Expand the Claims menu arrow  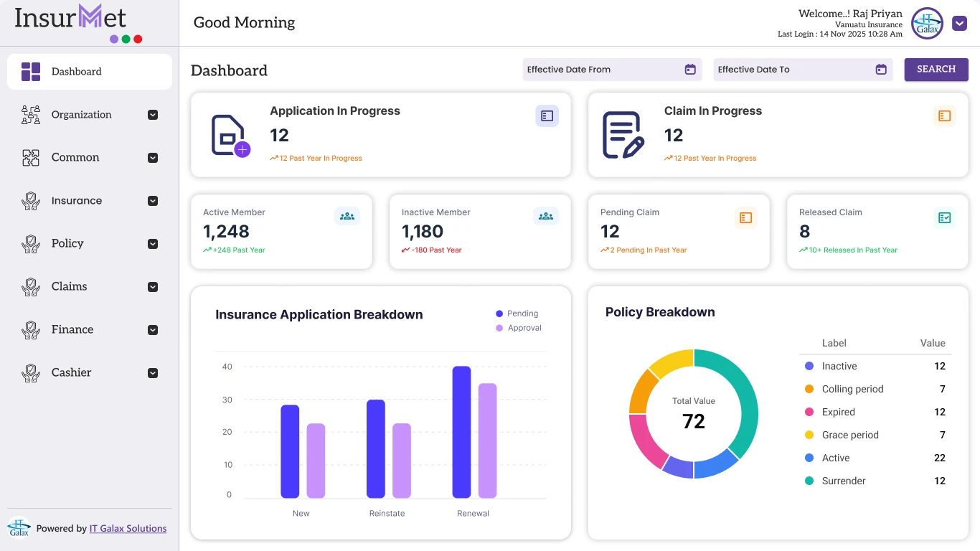tap(153, 287)
